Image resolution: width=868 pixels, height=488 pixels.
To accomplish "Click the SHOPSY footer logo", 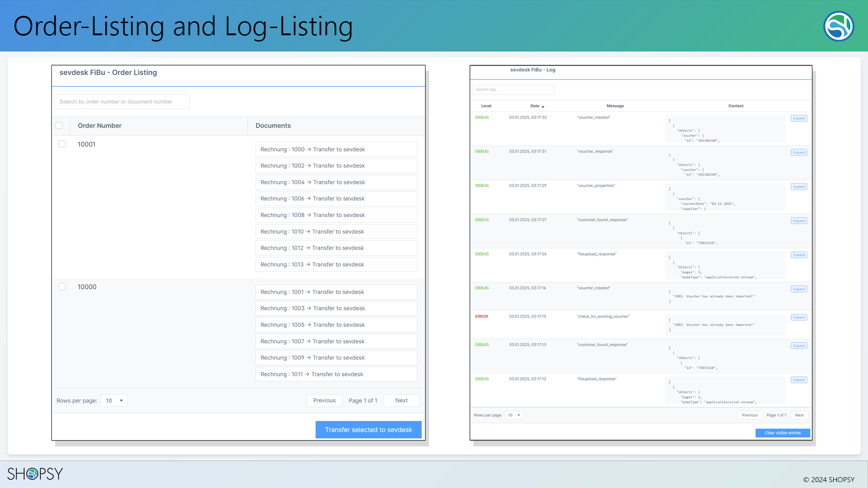I will pos(35,474).
